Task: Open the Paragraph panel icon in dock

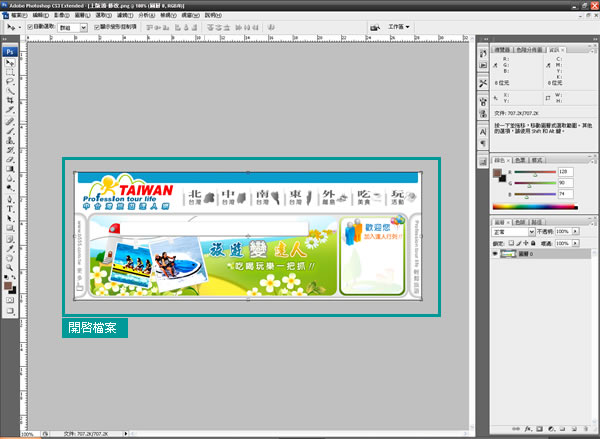Action: (x=483, y=144)
